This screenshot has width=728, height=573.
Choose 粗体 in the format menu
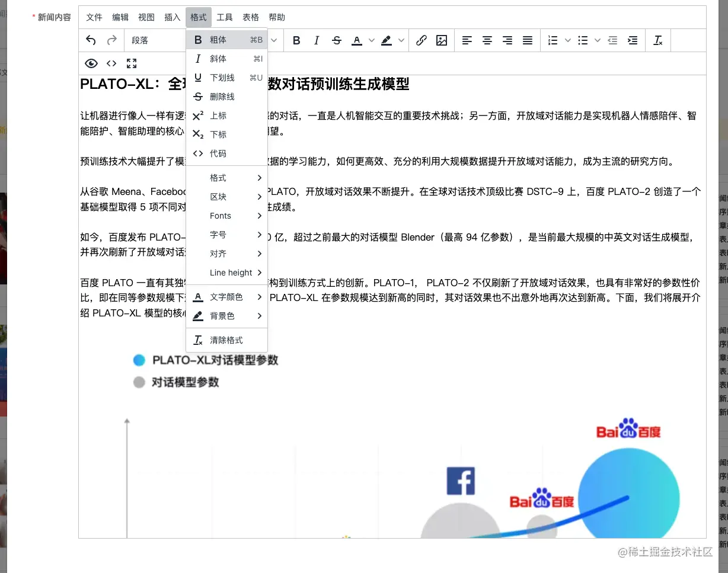(227, 40)
